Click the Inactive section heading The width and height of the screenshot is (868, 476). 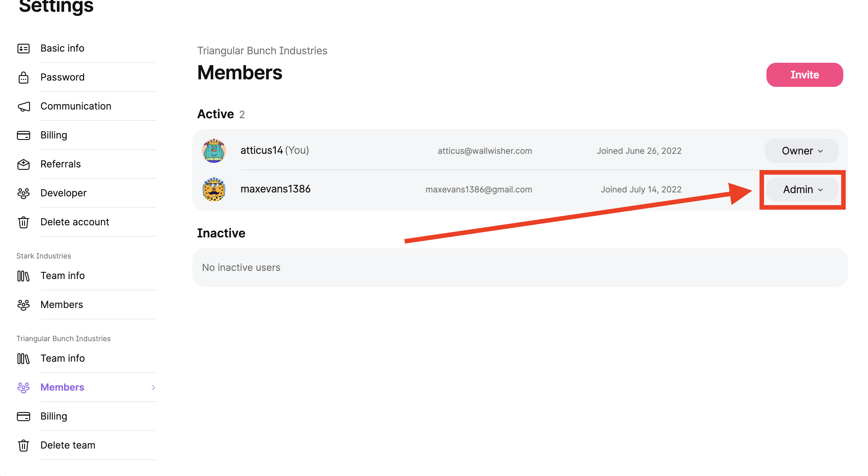click(x=221, y=233)
